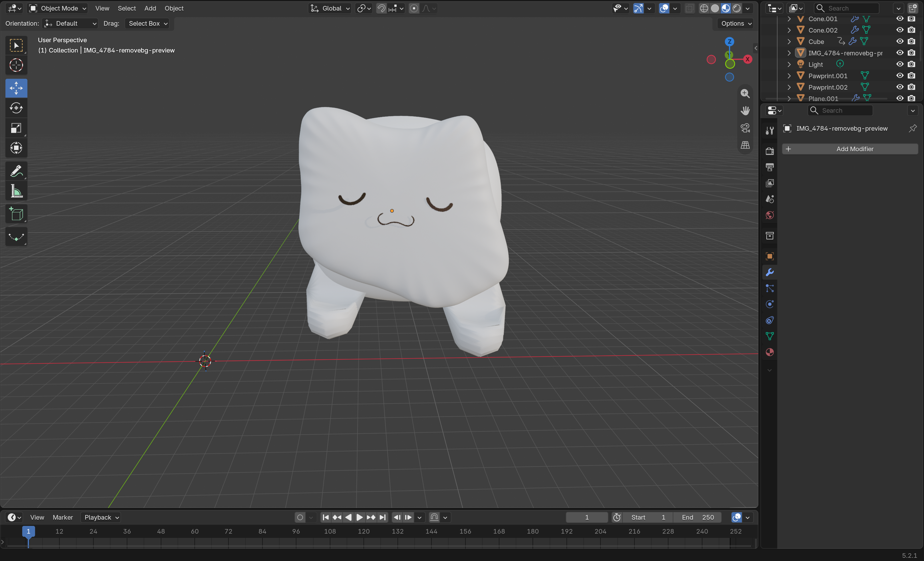924x561 pixels.
Task: Select the Measure tool
Action: point(16,191)
